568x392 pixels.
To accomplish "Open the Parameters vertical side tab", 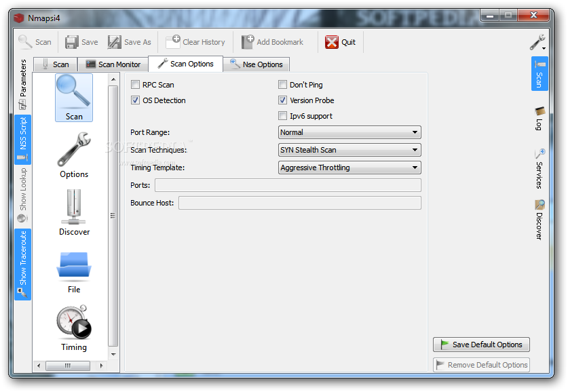I will [23, 84].
